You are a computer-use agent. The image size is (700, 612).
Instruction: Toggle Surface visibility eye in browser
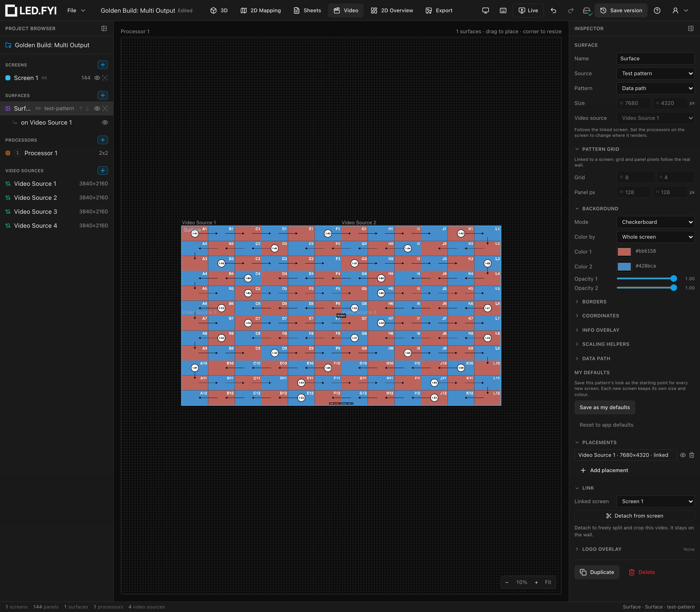(x=97, y=108)
